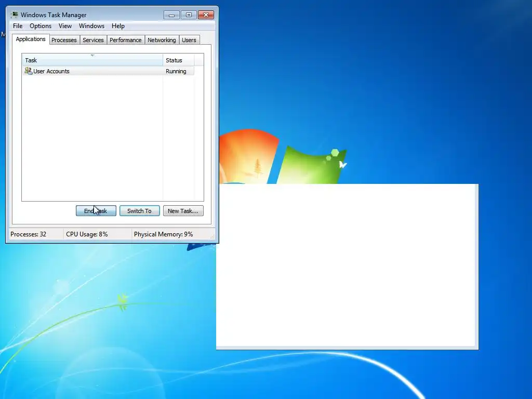
Task: Click the New Task... button
Action: tap(183, 211)
